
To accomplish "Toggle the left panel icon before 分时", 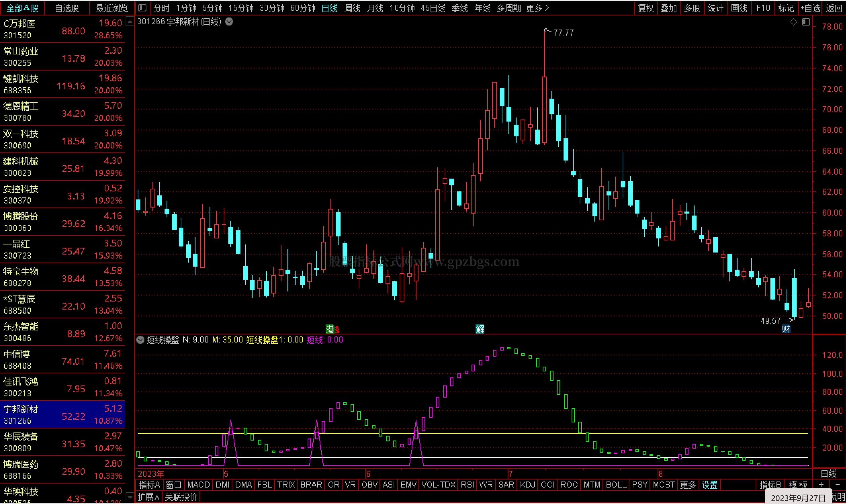I will [143, 7].
